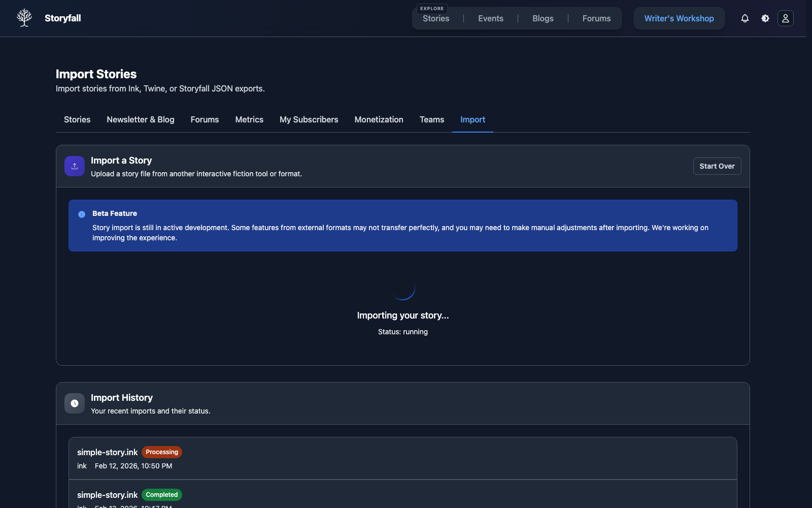Switch to the Newsletter & Blog tab

140,120
